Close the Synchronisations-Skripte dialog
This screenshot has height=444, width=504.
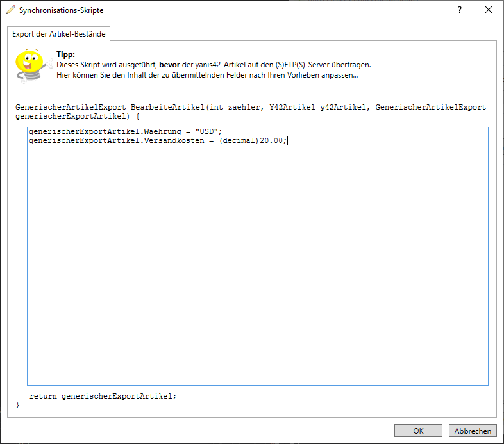489,10
